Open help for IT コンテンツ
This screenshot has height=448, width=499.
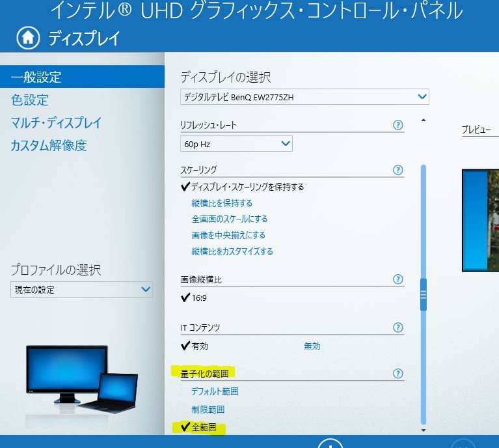pyautogui.click(x=398, y=328)
